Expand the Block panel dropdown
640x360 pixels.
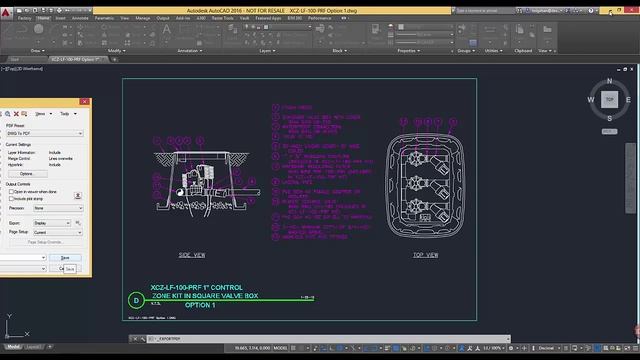(x=340, y=51)
